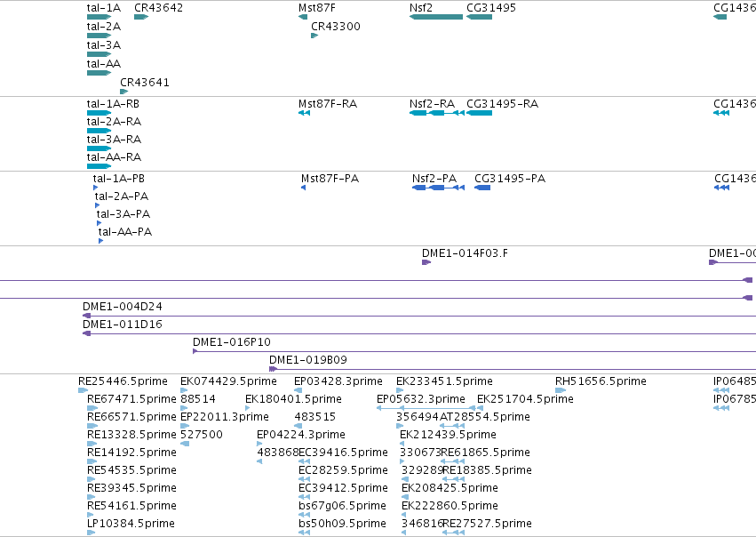The image size is (756, 537).
Task: Select EC39416.5prime EST
Action: [x=304, y=461]
